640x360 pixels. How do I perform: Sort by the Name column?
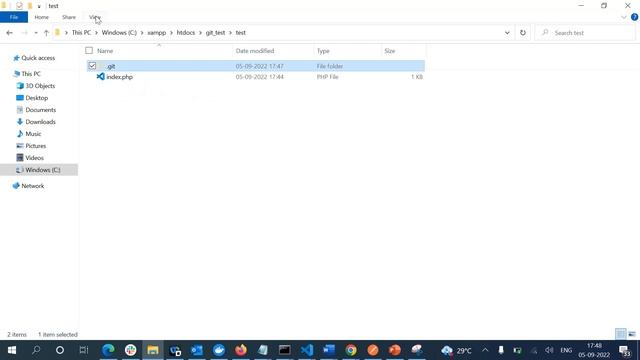(x=105, y=51)
